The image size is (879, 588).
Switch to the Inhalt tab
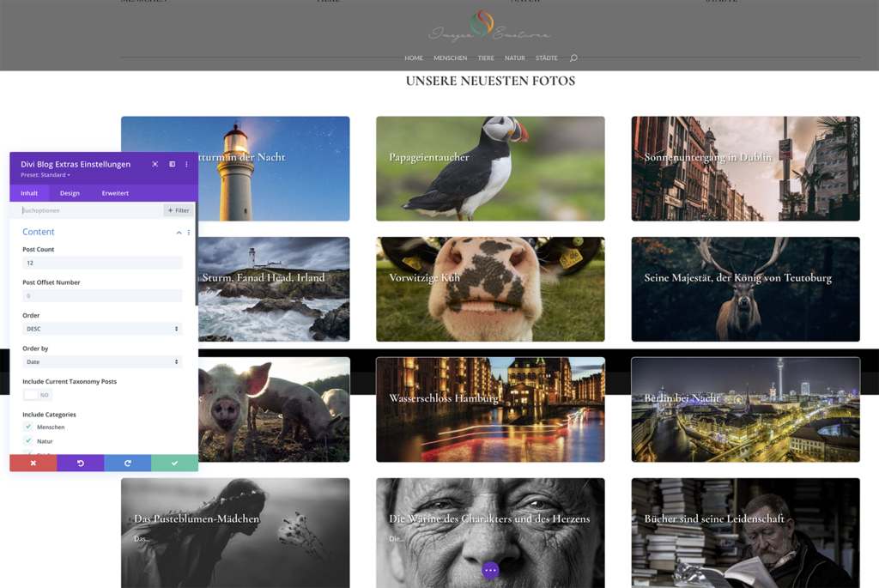pos(29,193)
